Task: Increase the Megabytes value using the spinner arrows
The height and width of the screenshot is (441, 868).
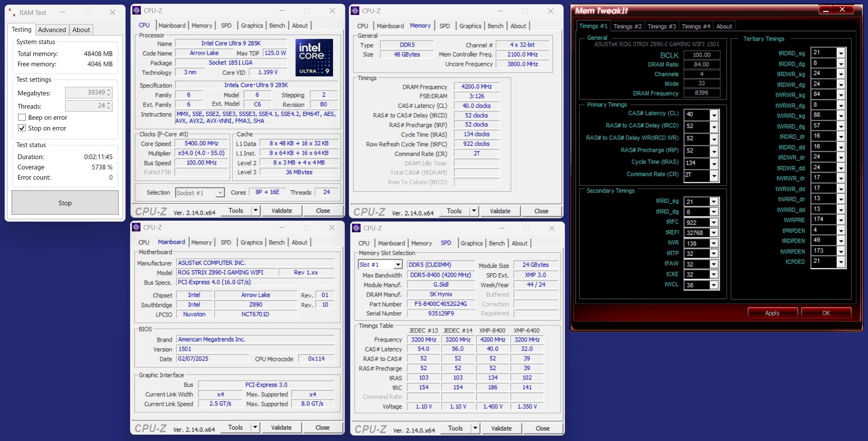Action: 109,90
